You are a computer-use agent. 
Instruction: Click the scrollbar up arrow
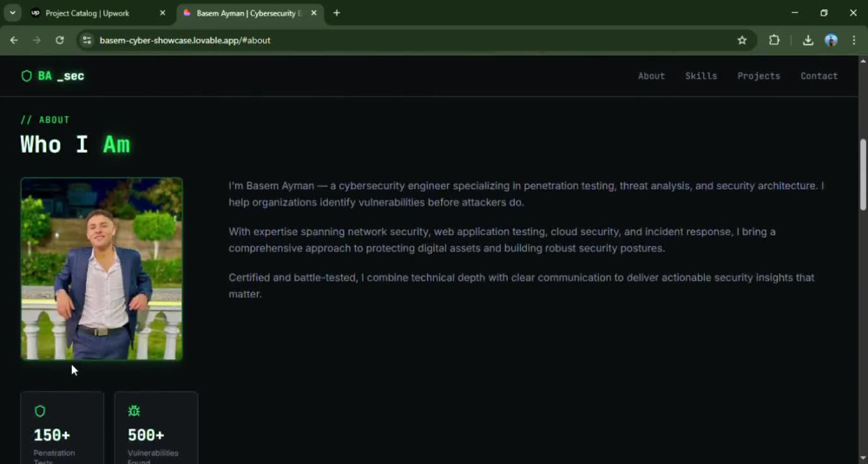(x=863, y=60)
